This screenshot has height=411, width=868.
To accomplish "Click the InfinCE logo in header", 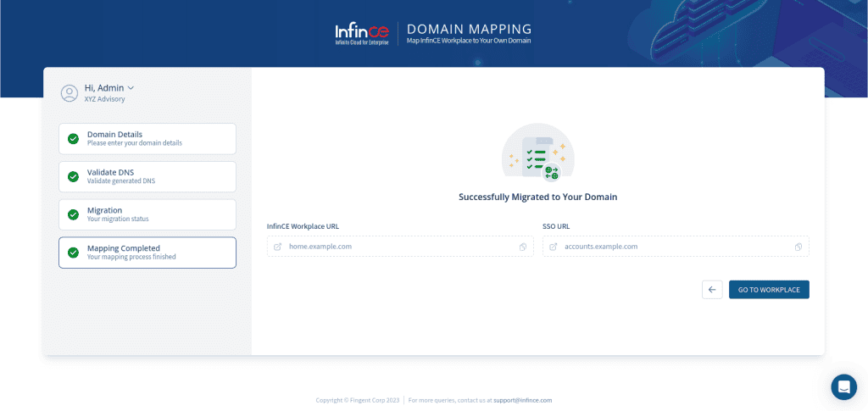I will click(x=362, y=34).
